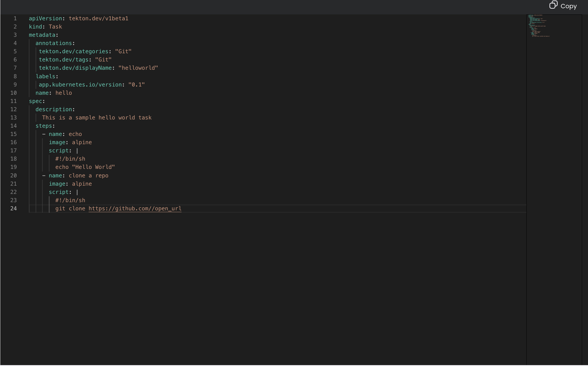Click line number 1 in gutter
This screenshot has width=588, height=366.
tap(15, 19)
